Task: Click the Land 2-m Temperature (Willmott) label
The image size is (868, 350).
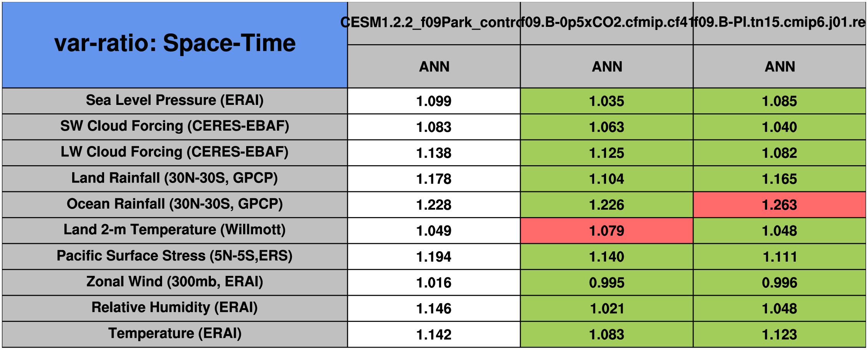Action: 175,230
